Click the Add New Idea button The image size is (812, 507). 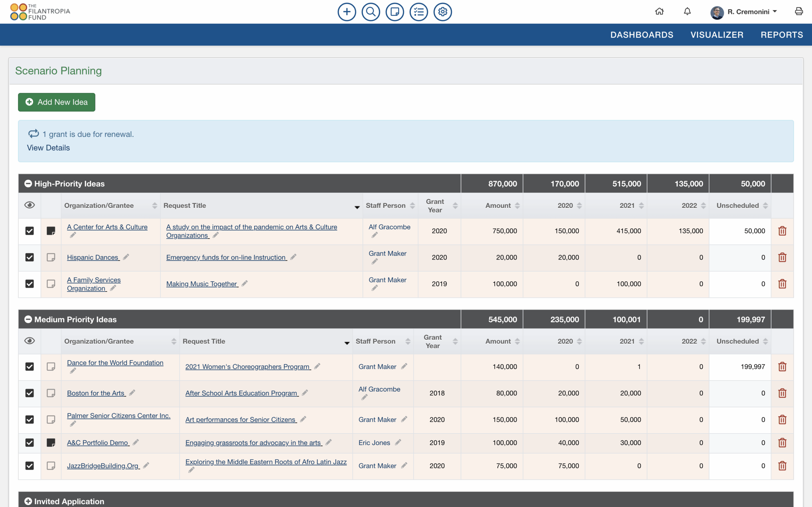56,102
